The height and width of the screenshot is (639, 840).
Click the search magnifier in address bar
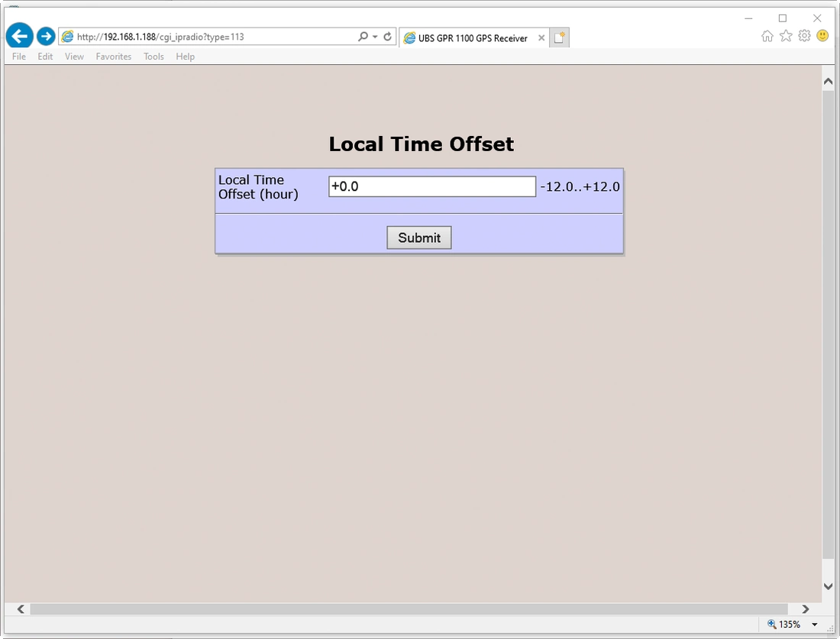coord(363,37)
